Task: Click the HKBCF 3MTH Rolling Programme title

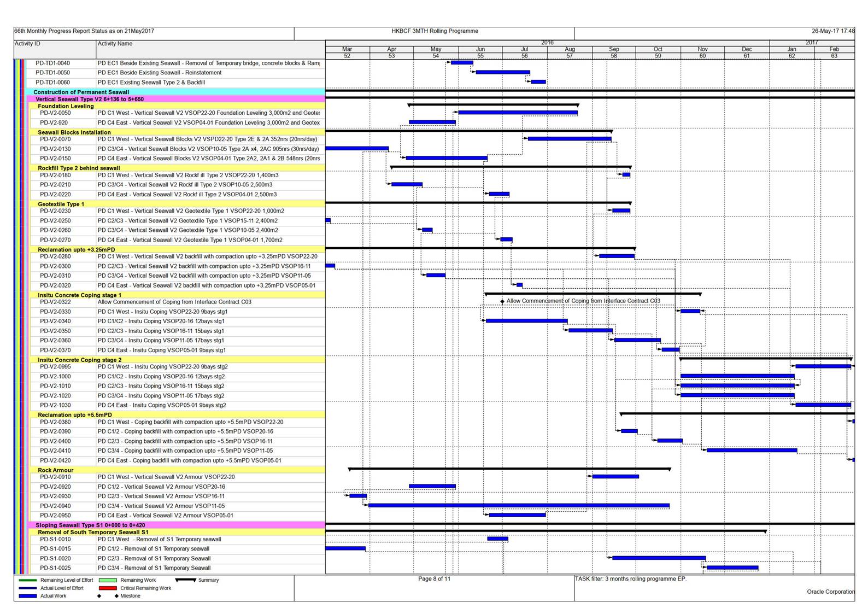Action: pyautogui.click(x=435, y=31)
